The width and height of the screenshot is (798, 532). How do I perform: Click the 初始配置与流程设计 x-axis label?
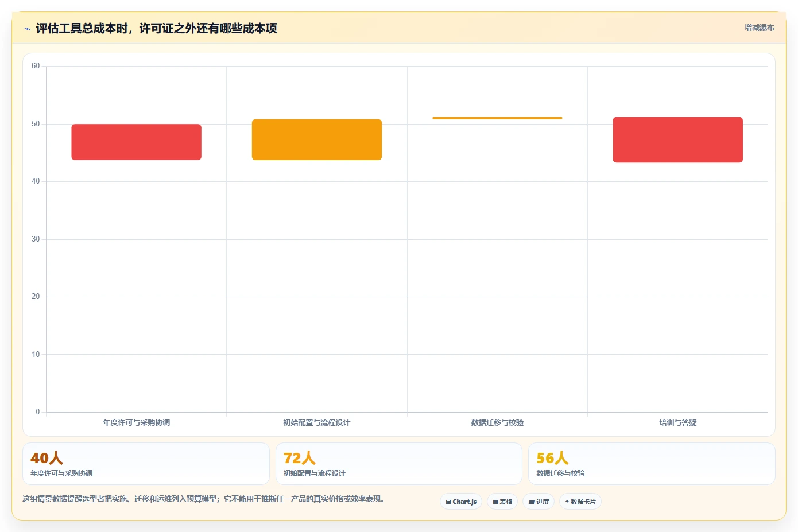point(317,422)
